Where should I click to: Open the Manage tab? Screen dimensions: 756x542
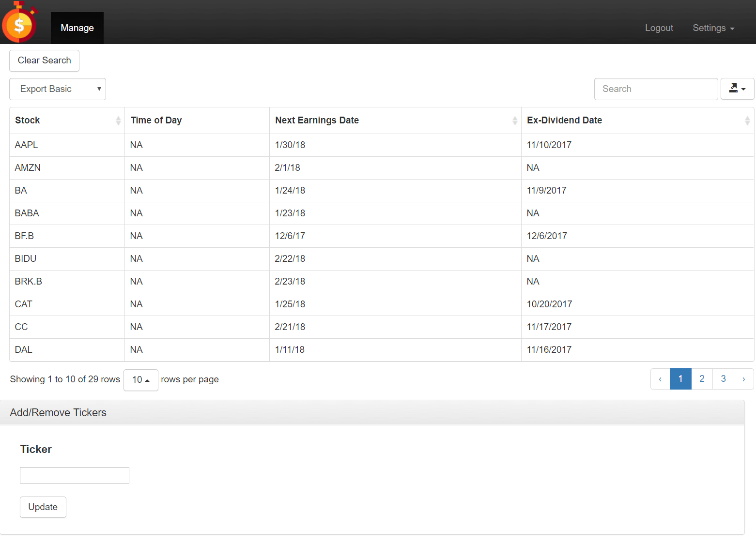(x=77, y=28)
